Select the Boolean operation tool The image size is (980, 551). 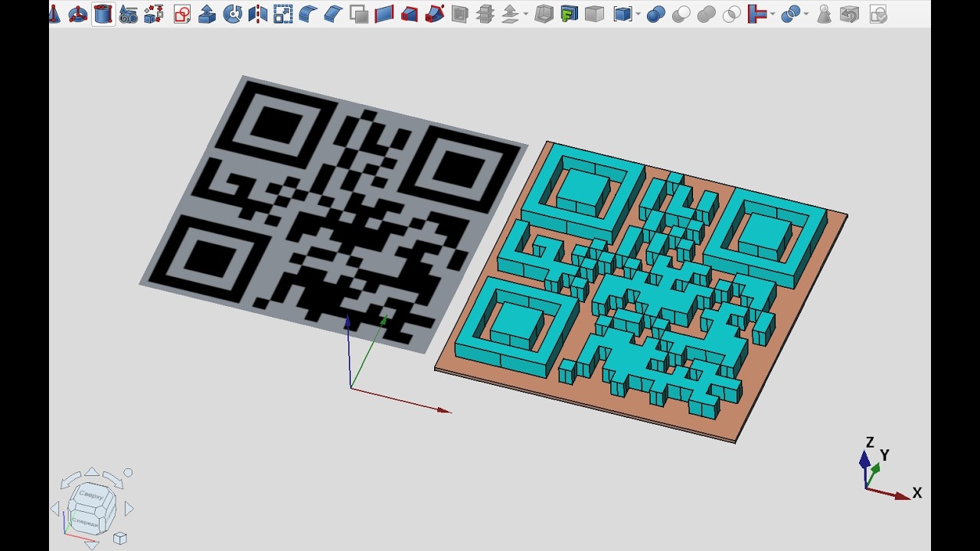click(656, 14)
